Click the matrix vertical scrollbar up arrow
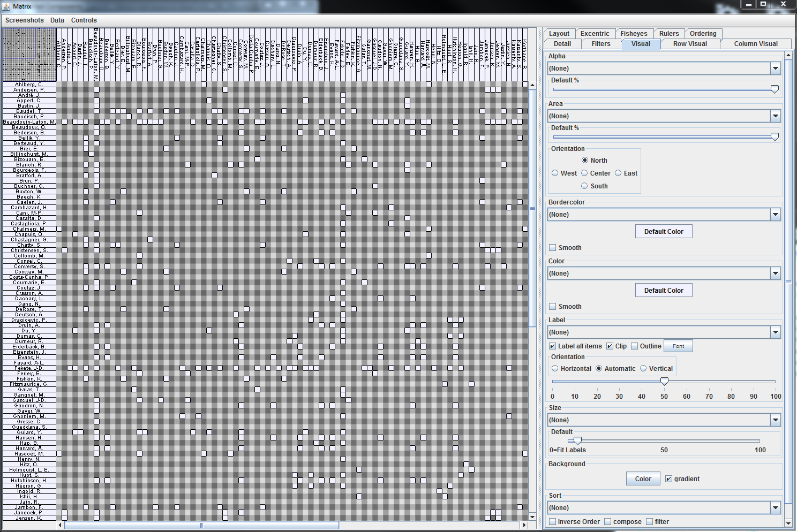 pos(532,85)
